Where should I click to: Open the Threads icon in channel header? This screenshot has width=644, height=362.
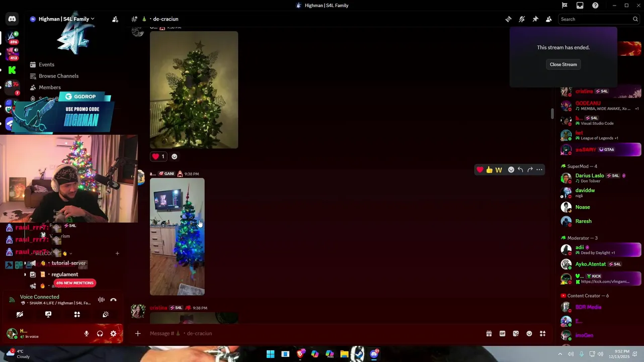click(508, 19)
